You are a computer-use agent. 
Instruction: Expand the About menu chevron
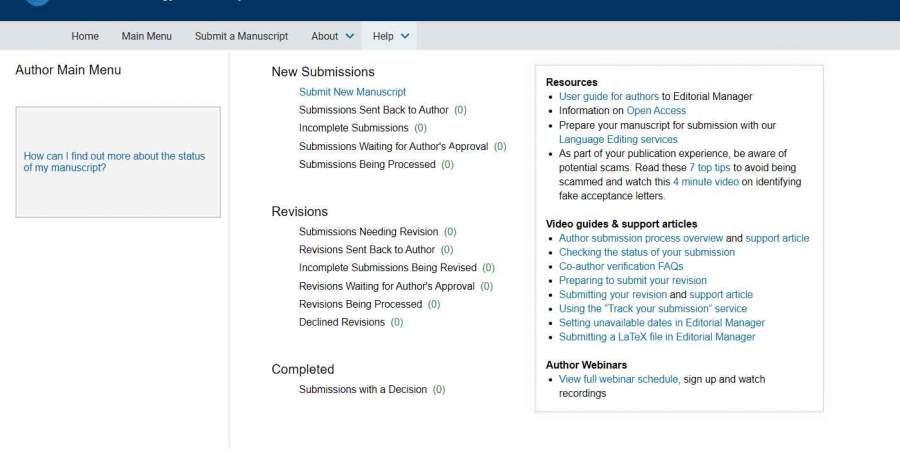[x=350, y=36]
